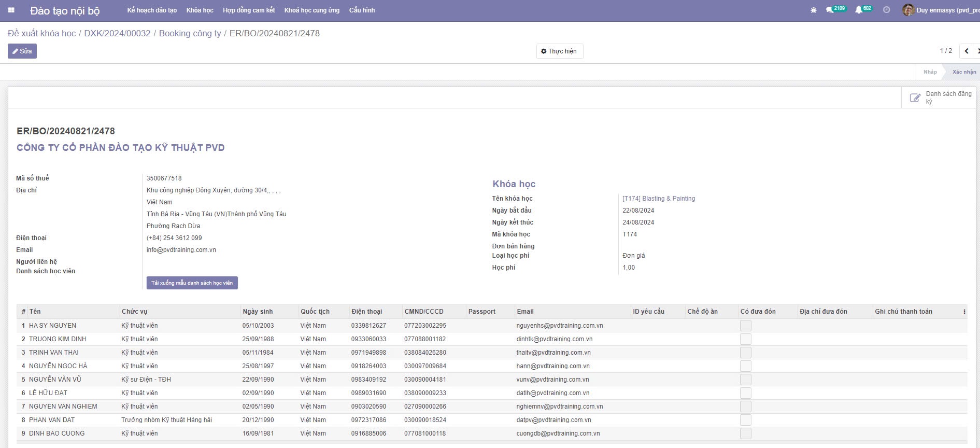Expand the Cấu hình menu

pos(362,10)
